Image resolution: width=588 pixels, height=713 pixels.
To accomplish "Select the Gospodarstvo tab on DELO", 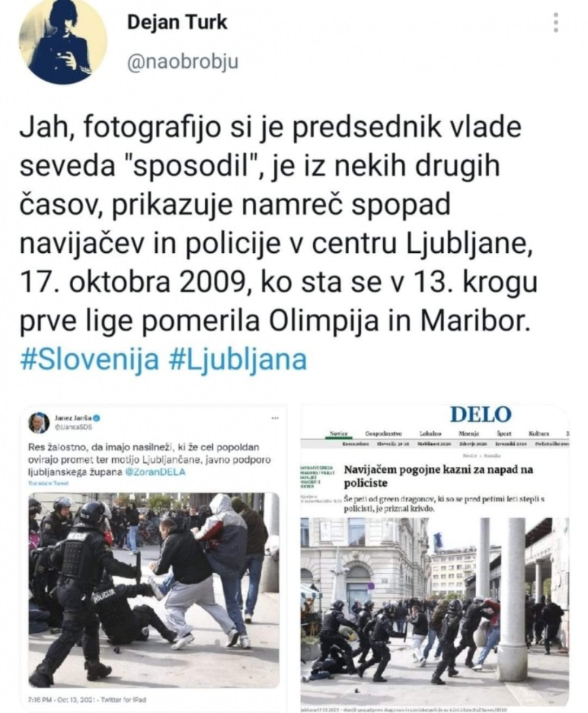I will click(x=382, y=433).
